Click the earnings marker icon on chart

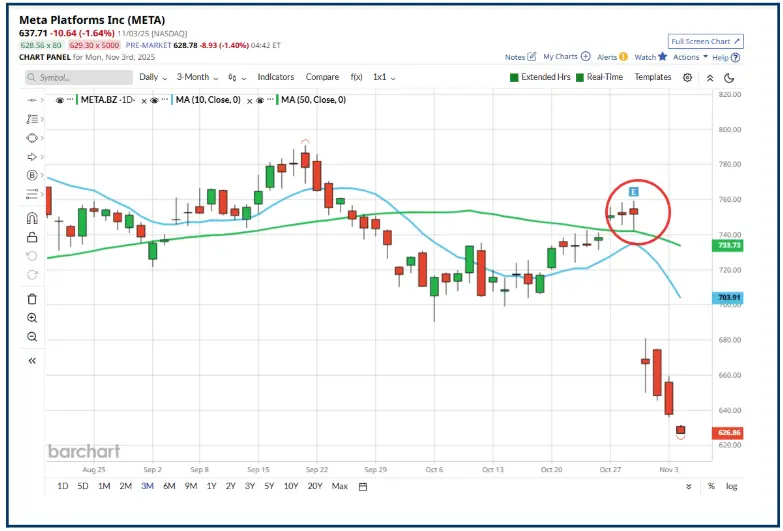point(634,190)
